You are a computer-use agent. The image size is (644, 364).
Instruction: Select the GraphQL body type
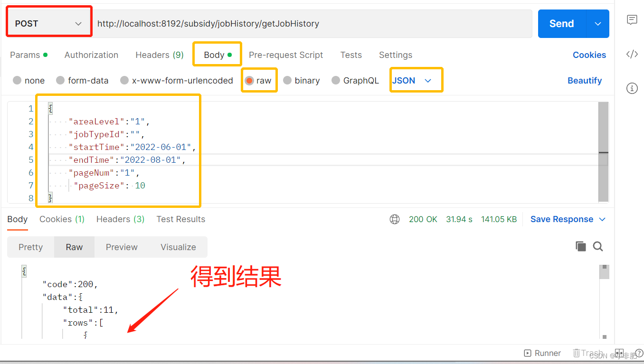pos(355,81)
